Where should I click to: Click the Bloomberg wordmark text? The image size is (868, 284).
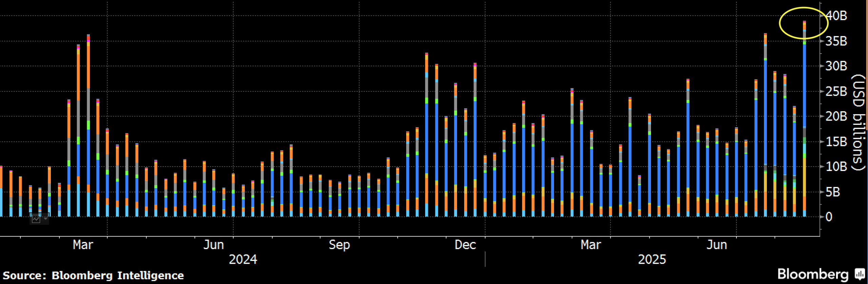coord(812,273)
